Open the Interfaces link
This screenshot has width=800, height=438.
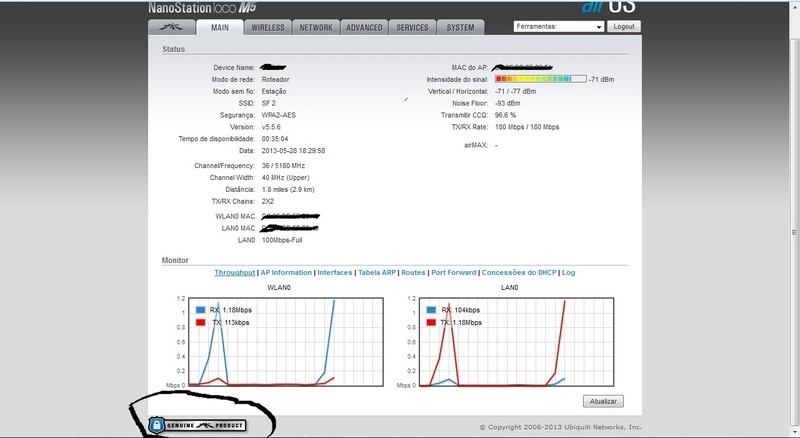coord(335,273)
